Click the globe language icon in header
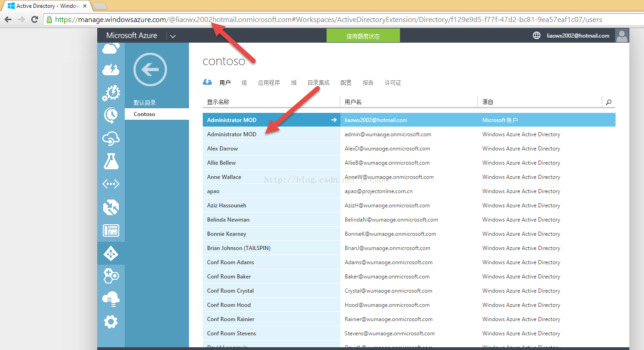This screenshot has height=350, width=644. click(x=537, y=35)
